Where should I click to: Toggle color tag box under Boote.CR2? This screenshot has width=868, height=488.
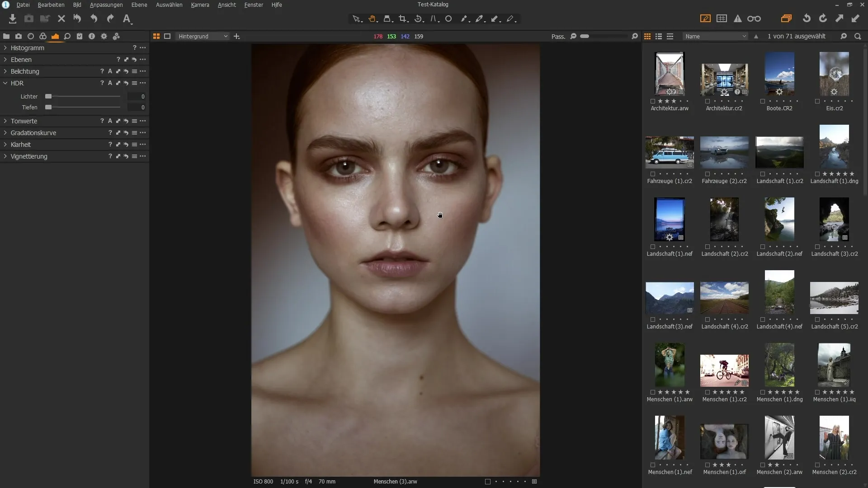(763, 101)
